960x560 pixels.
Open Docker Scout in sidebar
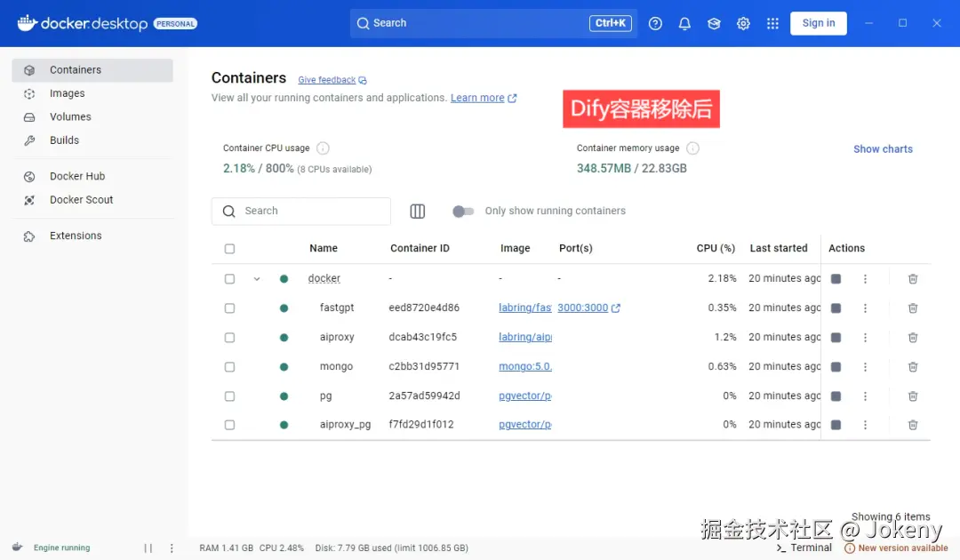92,199
